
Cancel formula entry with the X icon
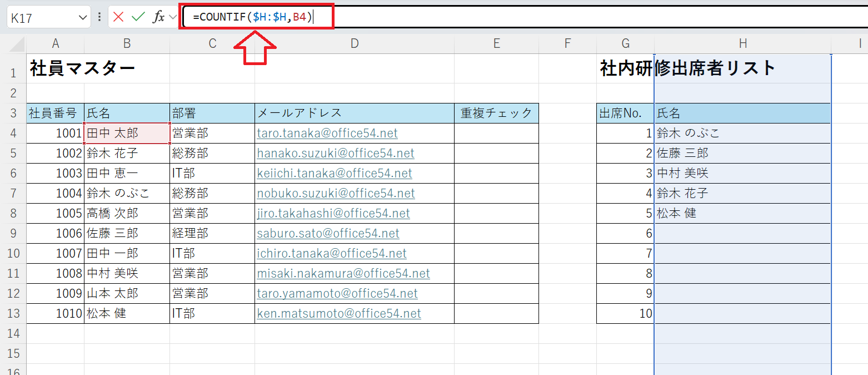(118, 17)
